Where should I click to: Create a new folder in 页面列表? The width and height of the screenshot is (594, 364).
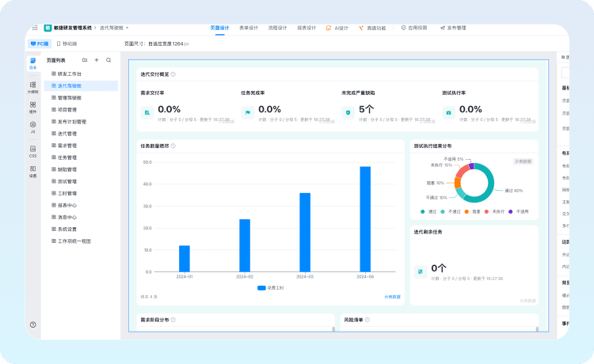point(85,60)
